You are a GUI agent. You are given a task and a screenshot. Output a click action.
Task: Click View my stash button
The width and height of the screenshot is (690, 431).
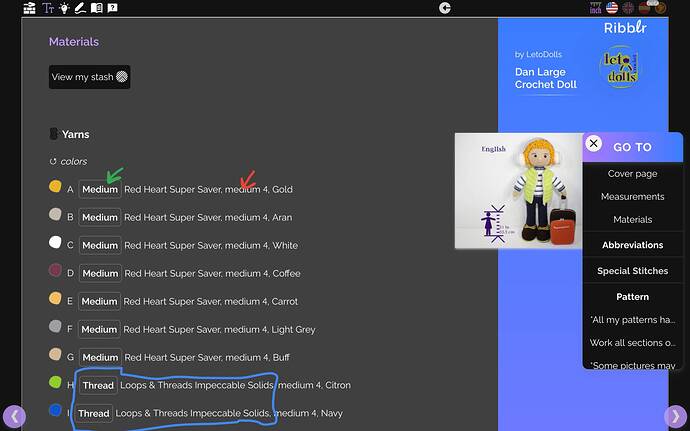point(89,77)
